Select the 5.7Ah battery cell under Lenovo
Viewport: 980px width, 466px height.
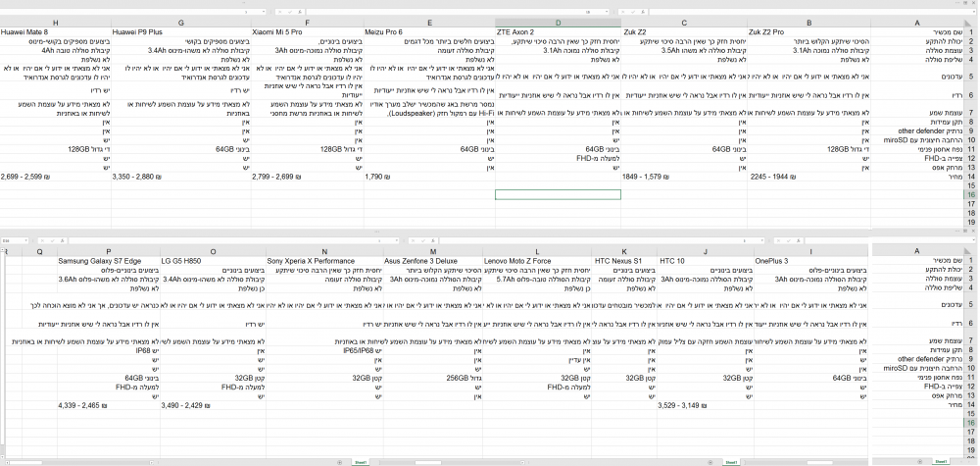tap(537, 280)
